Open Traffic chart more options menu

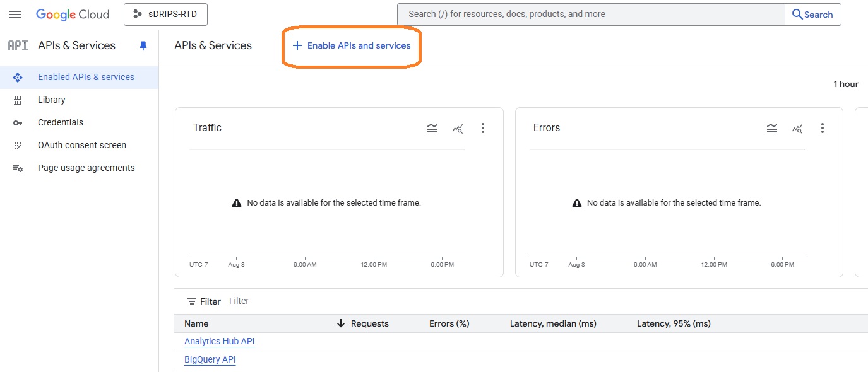(483, 128)
